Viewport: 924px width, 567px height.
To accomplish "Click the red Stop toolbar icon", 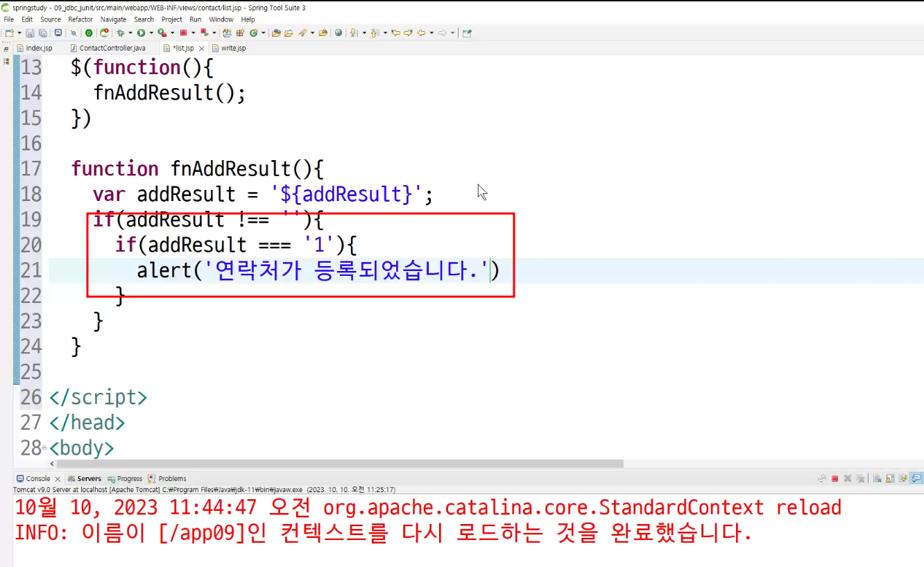I will click(x=183, y=33).
